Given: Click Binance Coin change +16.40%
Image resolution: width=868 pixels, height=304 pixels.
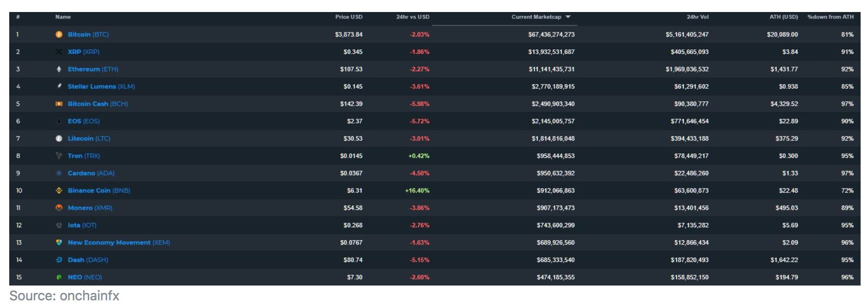Looking at the screenshot, I should click(x=417, y=190).
